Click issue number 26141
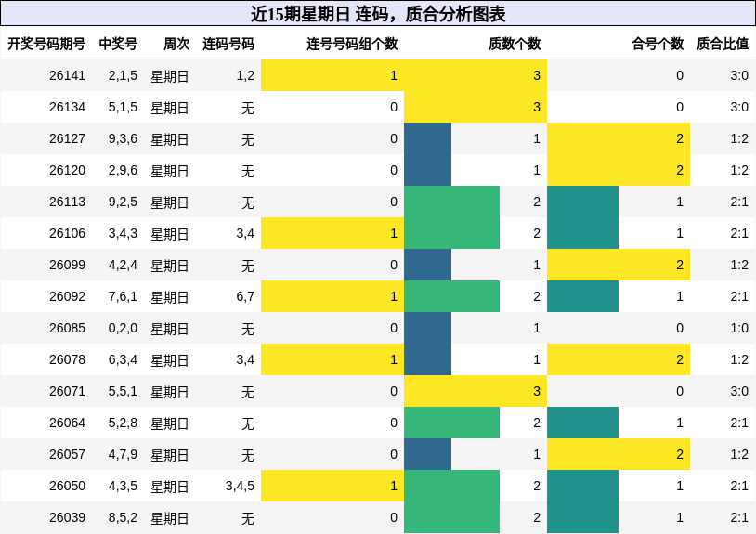This screenshot has width=756, height=534. click(67, 75)
